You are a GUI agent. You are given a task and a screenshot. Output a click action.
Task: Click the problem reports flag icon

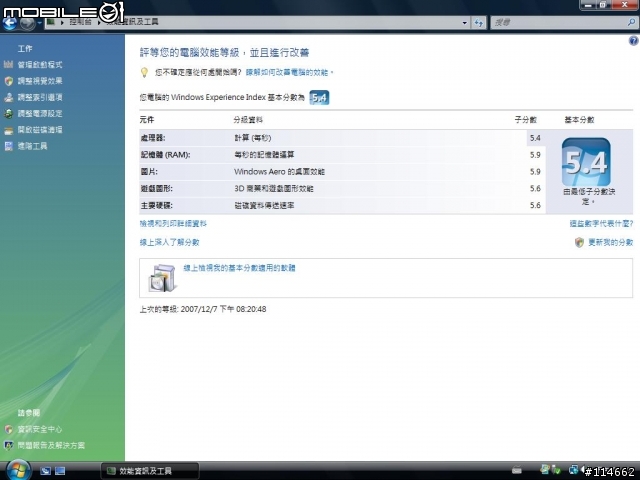9,445
